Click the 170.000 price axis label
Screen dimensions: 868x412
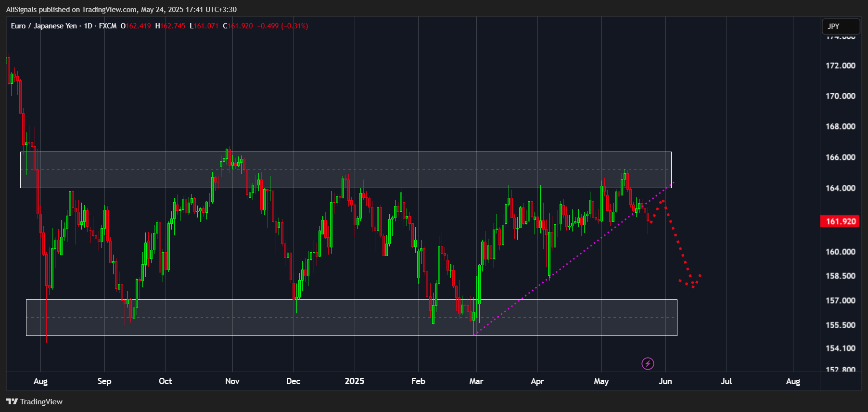click(x=840, y=96)
